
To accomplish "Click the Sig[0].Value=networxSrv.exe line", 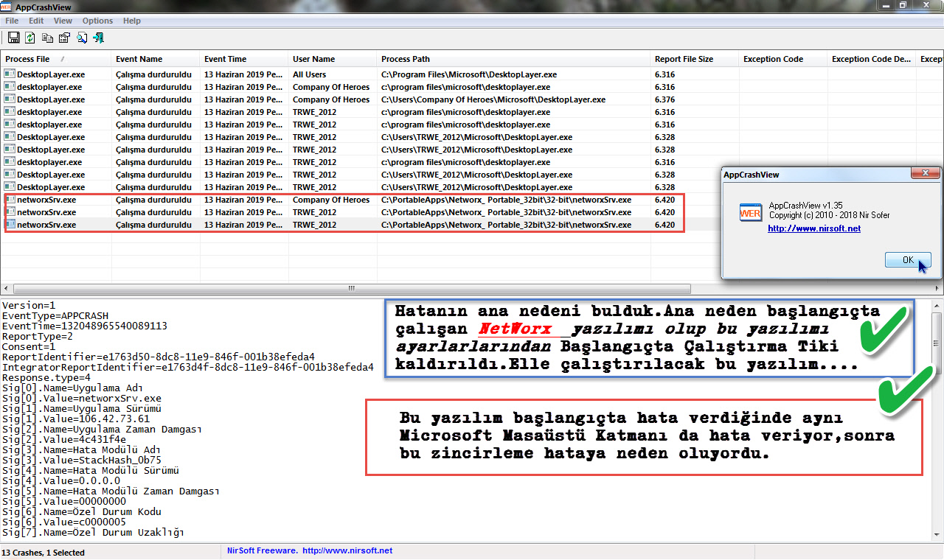I will pyautogui.click(x=82, y=398).
